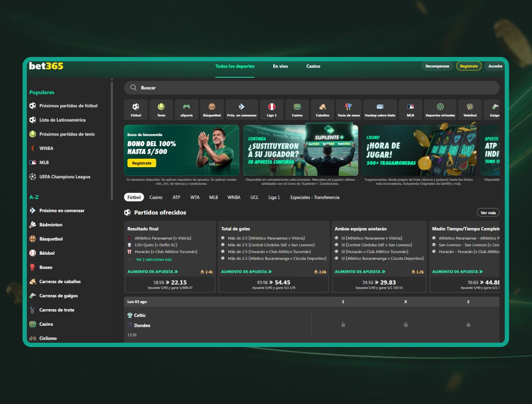Screen dimensions: 532x404
Task: Open the Fútbol sport tile
Action: [x=136, y=110]
